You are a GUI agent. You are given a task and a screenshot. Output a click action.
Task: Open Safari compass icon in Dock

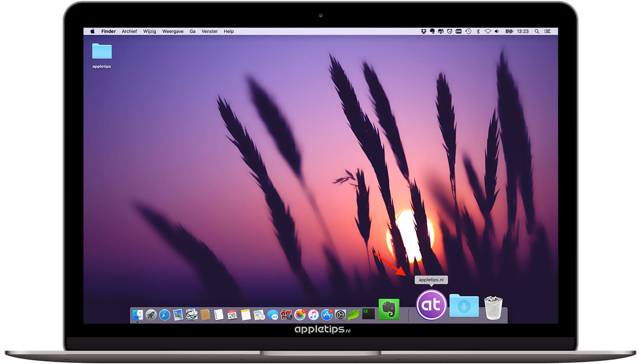164,315
